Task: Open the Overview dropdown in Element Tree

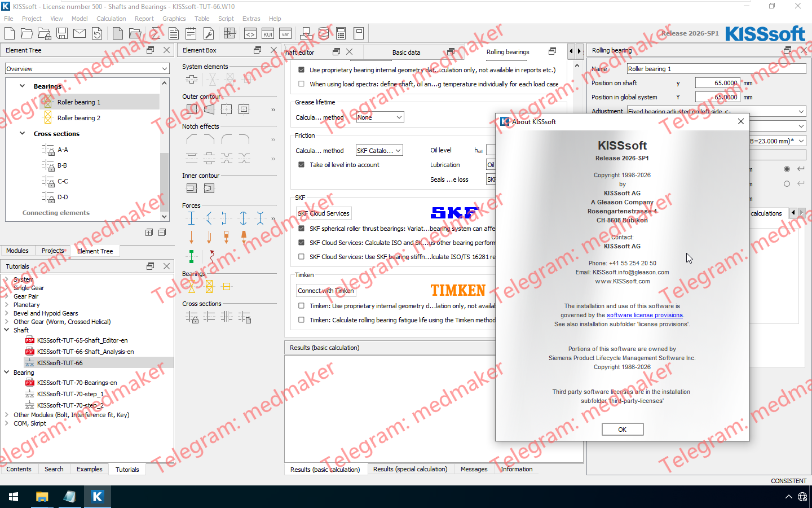Action: (87, 69)
